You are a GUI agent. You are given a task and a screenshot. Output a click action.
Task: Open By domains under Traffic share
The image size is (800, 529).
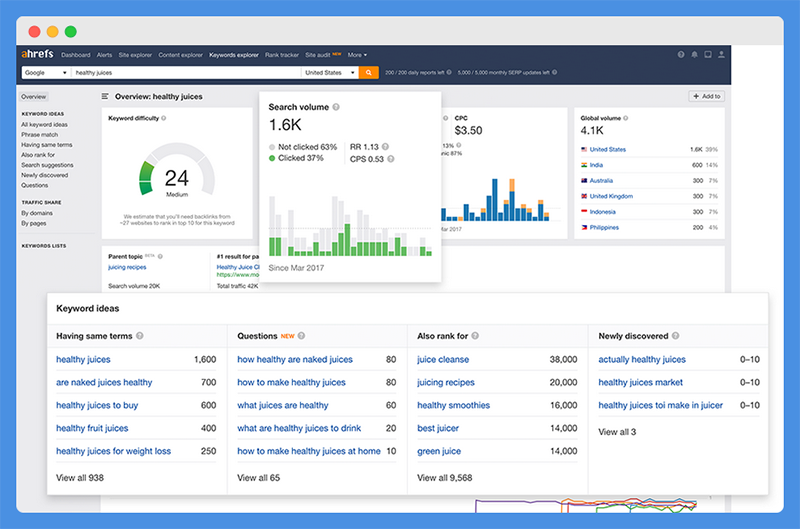pyautogui.click(x=37, y=213)
